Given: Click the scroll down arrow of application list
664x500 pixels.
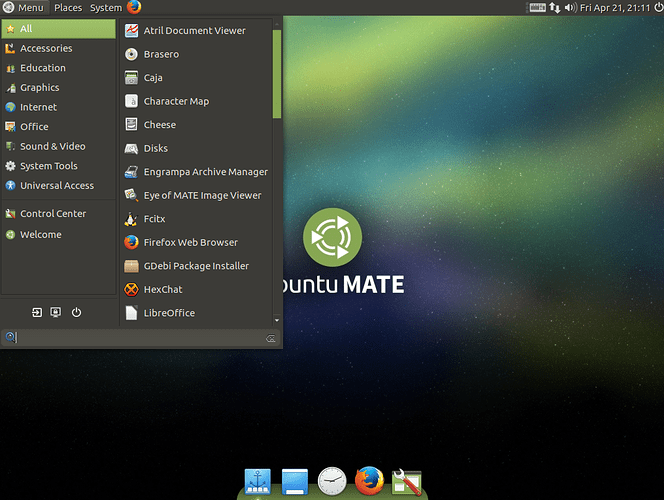Looking at the screenshot, I should [277, 320].
